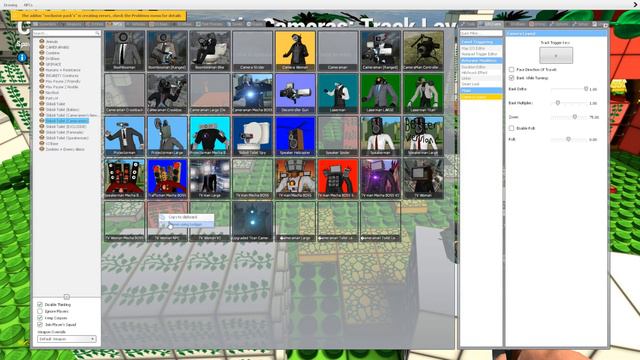Open the Weapon Override dropdown

(x=67, y=339)
